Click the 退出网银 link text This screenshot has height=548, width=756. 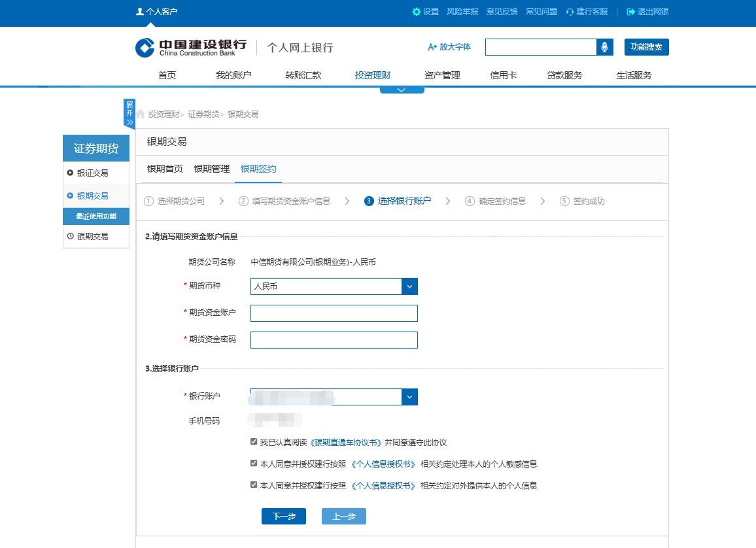tap(653, 12)
